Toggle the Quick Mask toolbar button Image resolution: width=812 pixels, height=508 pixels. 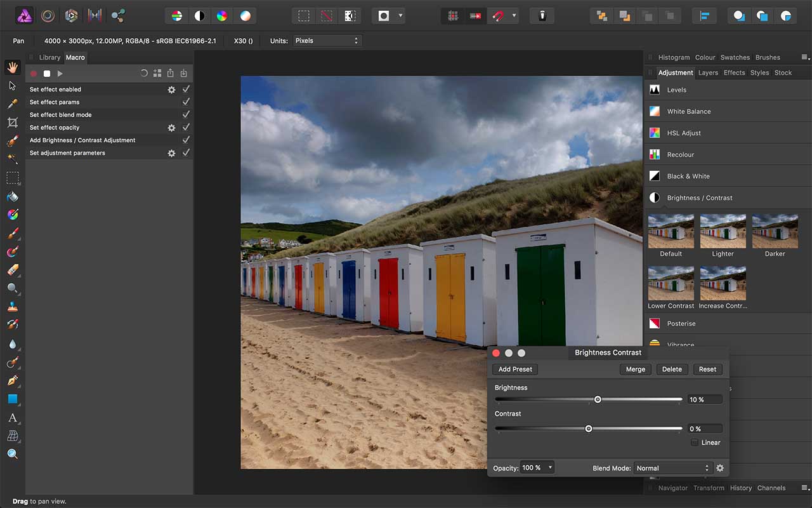click(x=384, y=16)
